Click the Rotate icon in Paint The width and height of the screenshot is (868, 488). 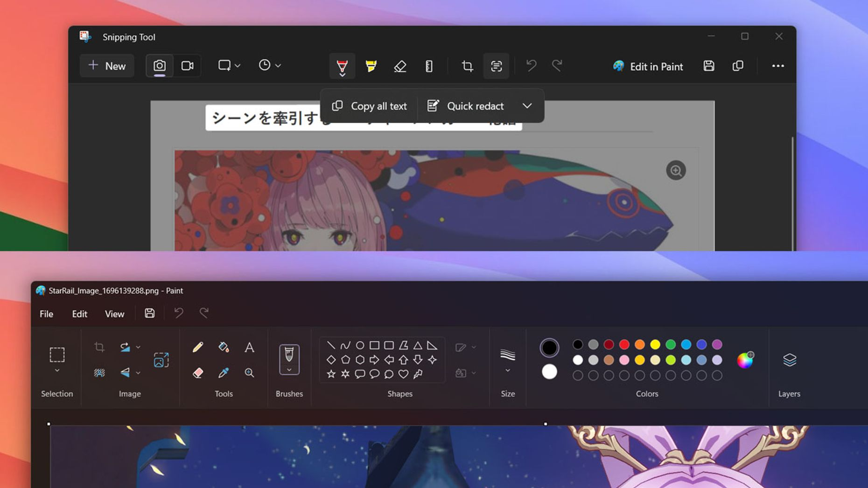(125, 347)
